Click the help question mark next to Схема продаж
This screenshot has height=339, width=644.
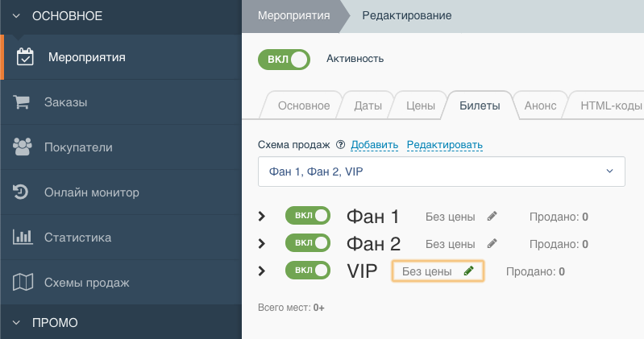click(340, 144)
